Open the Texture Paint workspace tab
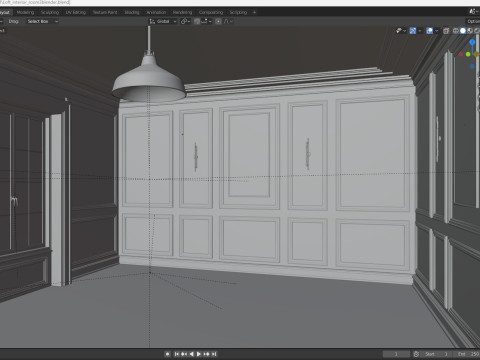The width and height of the screenshot is (480, 360). [105, 12]
